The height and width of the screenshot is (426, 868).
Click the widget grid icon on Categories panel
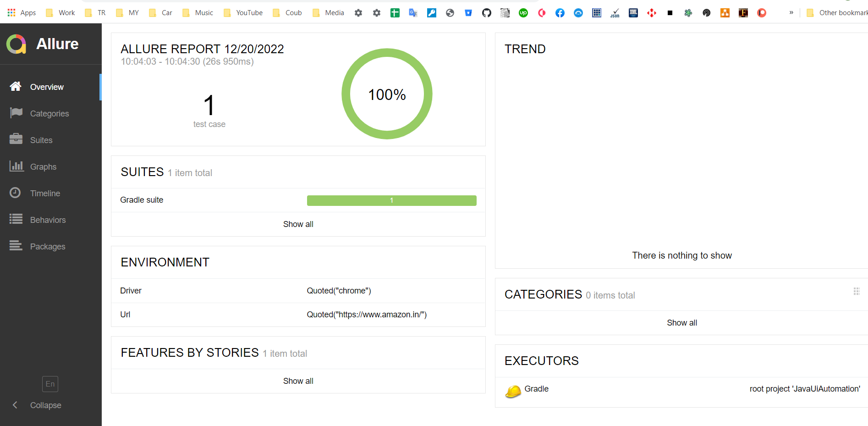(x=857, y=291)
